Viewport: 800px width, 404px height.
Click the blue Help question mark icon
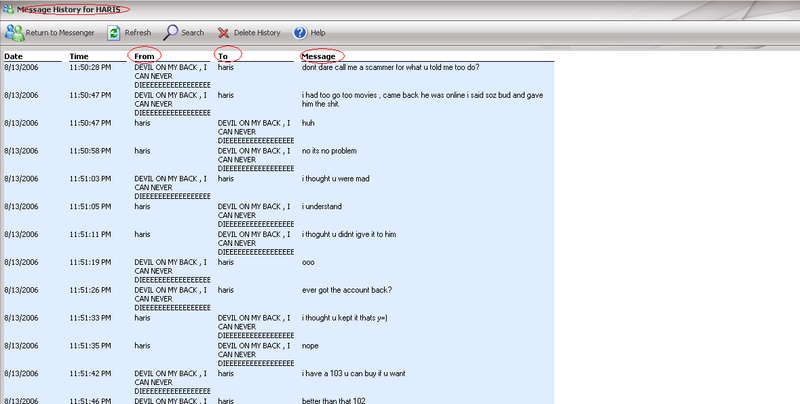[300, 32]
